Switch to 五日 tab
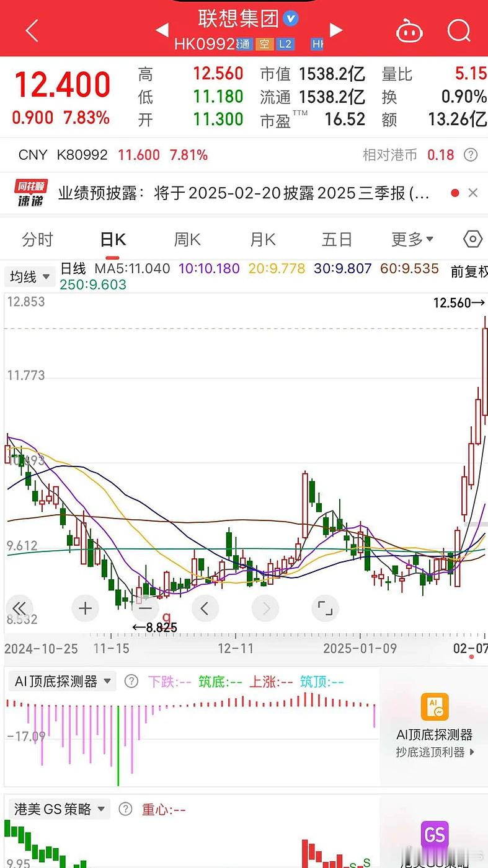 337,239
